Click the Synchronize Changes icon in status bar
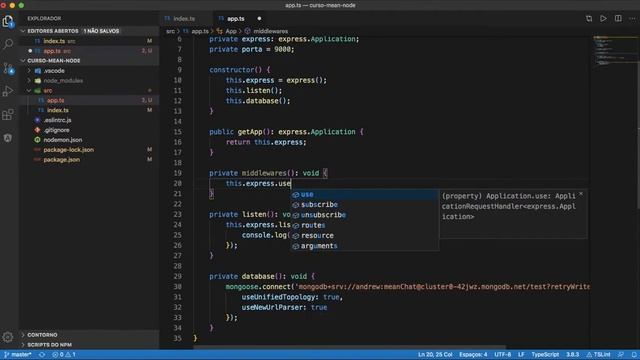The height and width of the screenshot is (360, 640). click(42, 355)
